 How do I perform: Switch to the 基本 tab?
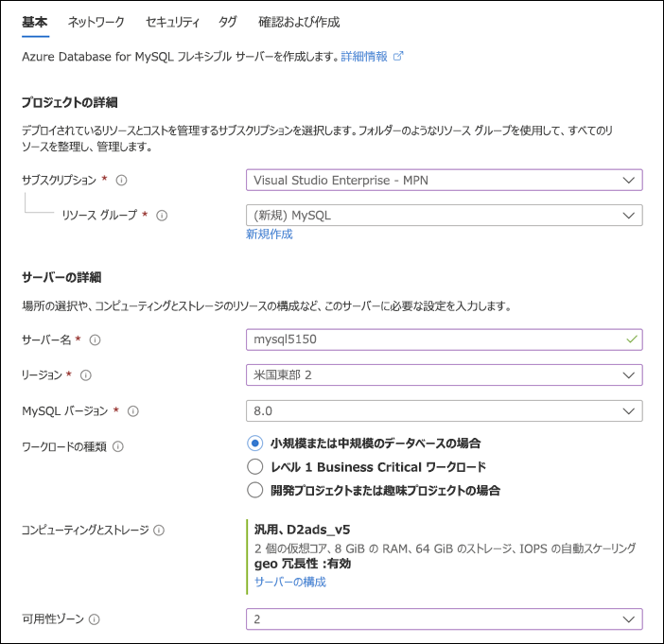click(x=35, y=22)
